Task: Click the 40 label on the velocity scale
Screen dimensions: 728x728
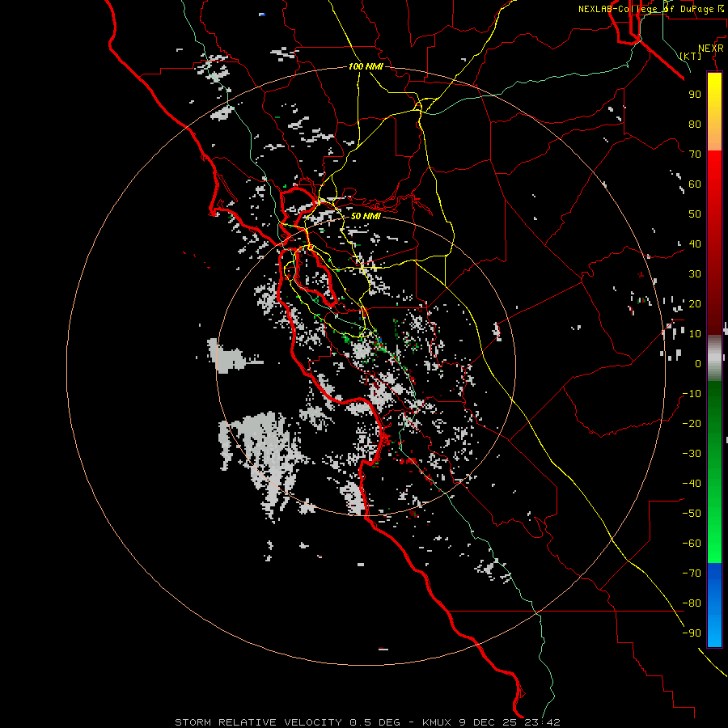Action: coord(695,244)
